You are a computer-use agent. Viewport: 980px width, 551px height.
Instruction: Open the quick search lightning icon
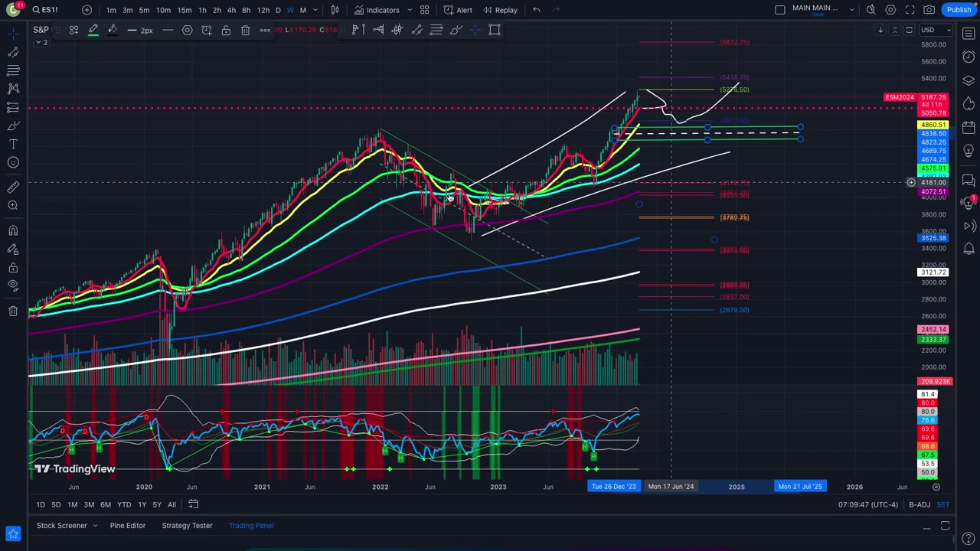(871, 10)
